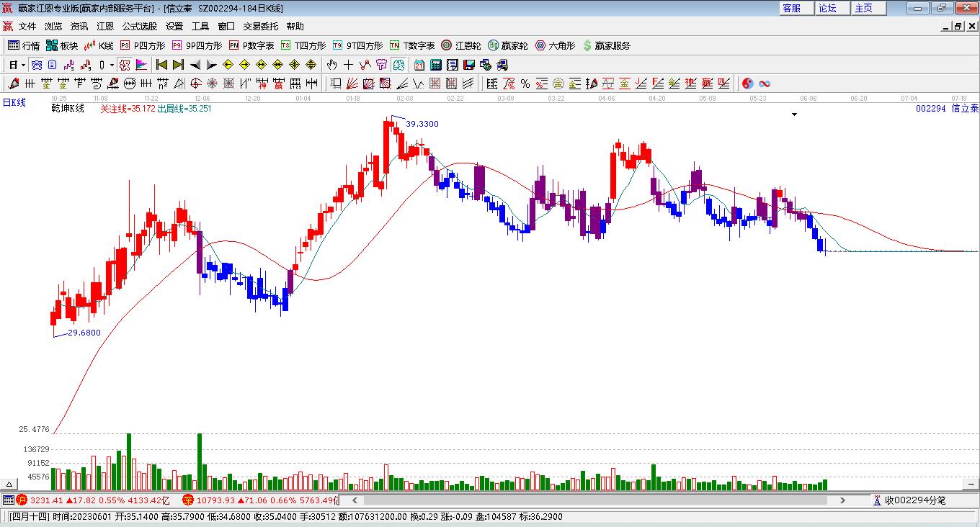Screen dimensions: 980x527
Task: Launch the 赢家轮 wheel tool
Action: (508, 45)
